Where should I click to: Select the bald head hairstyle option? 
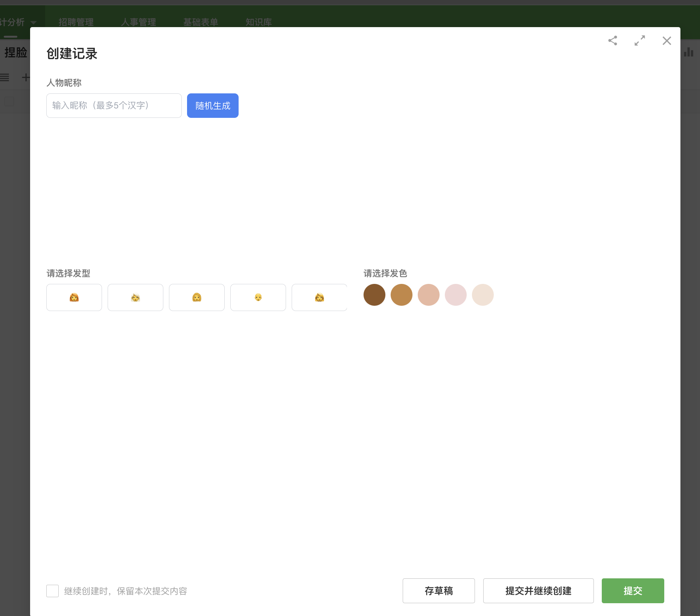pos(258,297)
